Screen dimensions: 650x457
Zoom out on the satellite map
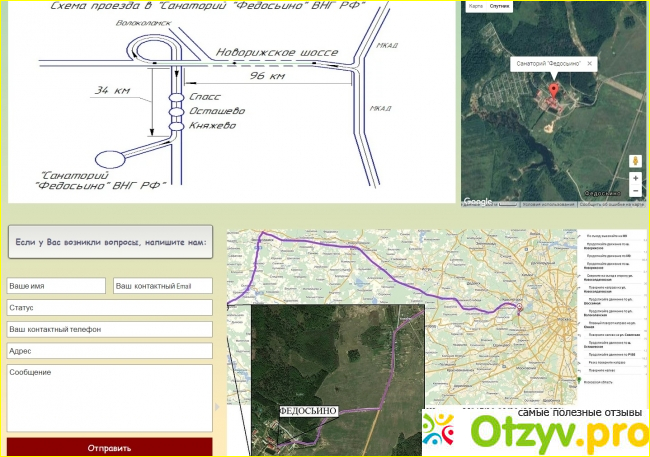(x=635, y=191)
